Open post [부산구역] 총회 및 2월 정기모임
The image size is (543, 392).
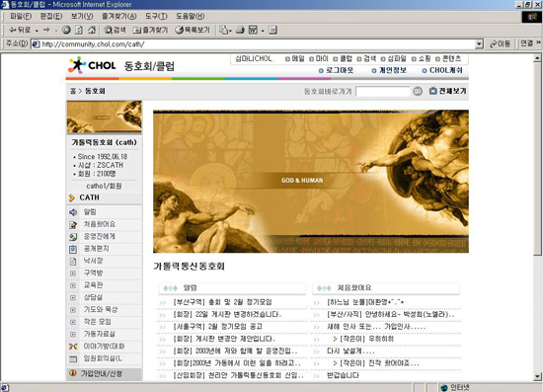pos(223,302)
